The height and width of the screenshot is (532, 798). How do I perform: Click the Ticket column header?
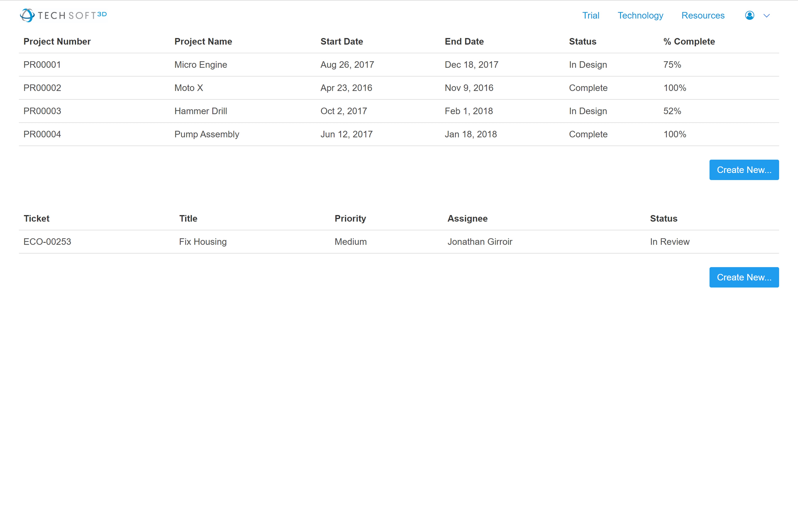coord(36,218)
